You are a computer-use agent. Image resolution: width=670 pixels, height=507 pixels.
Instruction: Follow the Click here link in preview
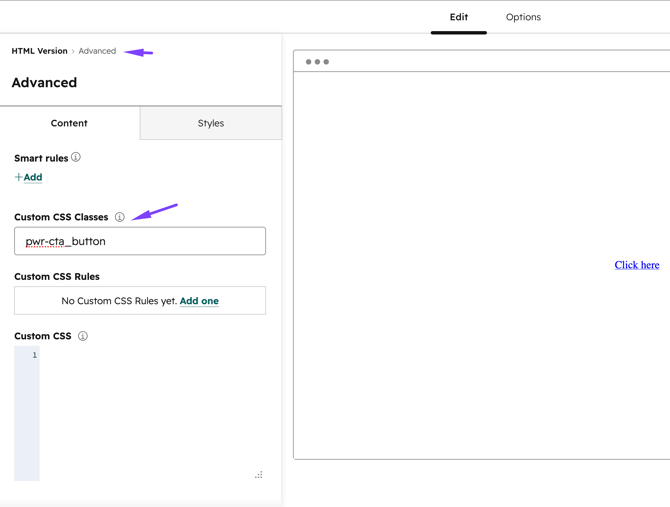pyautogui.click(x=637, y=265)
